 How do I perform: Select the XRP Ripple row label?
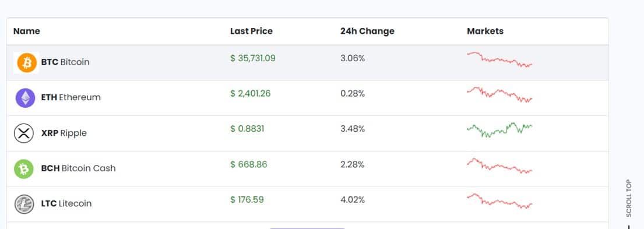64,133
